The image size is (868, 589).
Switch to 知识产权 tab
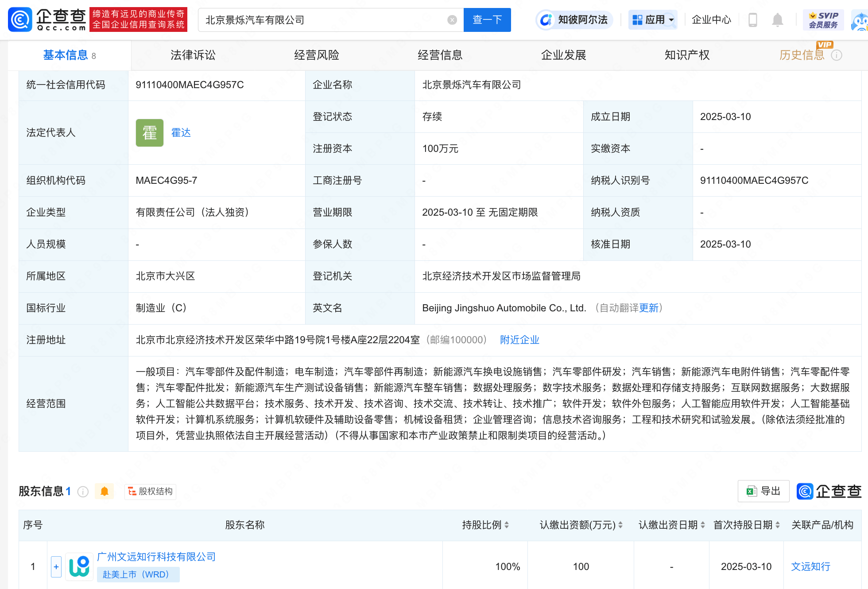click(x=687, y=55)
